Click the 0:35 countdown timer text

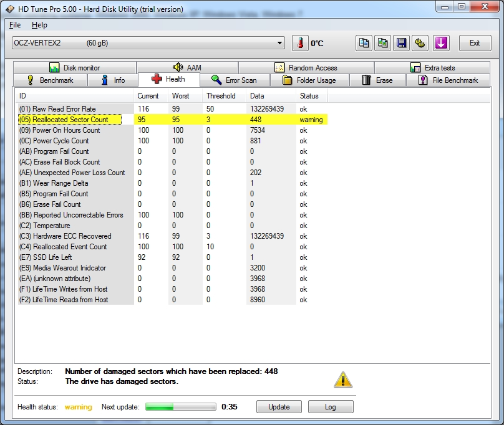click(x=229, y=407)
